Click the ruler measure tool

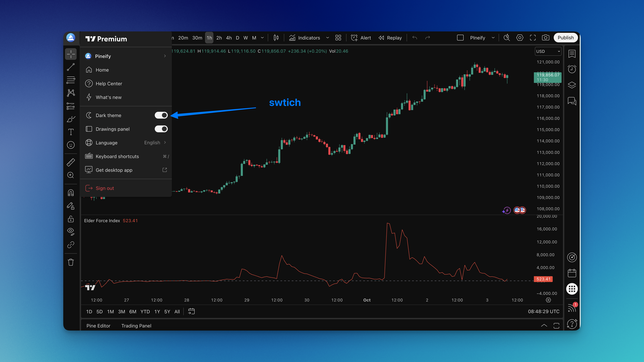click(x=71, y=162)
